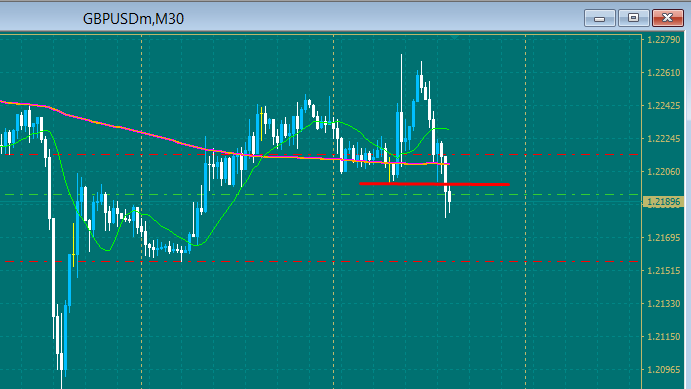
Task: Click the 1.22610 price scale label
Action: (x=664, y=73)
